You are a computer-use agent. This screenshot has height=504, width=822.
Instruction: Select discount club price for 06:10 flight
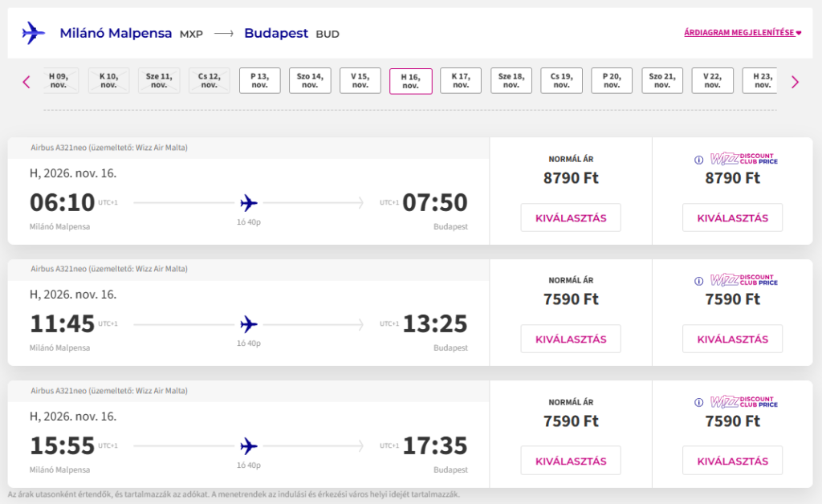point(732,217)
